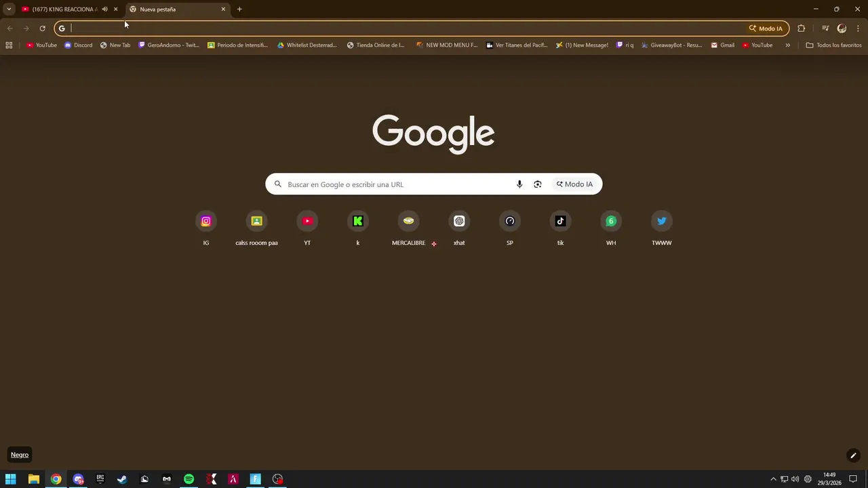Open the Gmail bookmark
868x488 pixels.
723,45
